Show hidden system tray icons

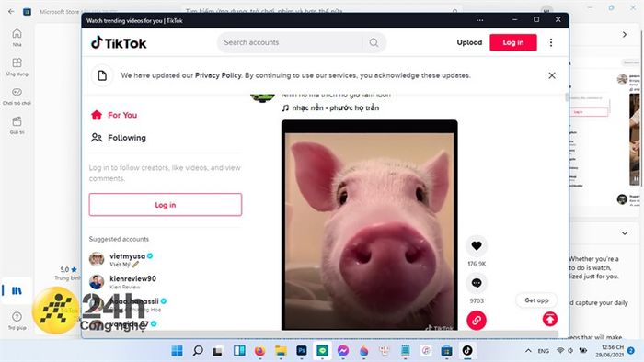pyautogui.click(x=529, y=351)
